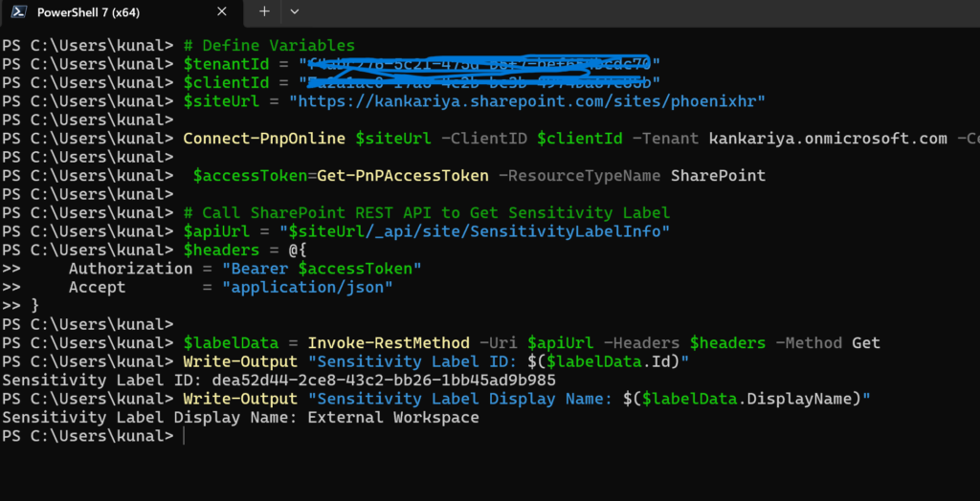Click the '# Define Variables' comment line

pyautogui.click(x=269, y=46)
